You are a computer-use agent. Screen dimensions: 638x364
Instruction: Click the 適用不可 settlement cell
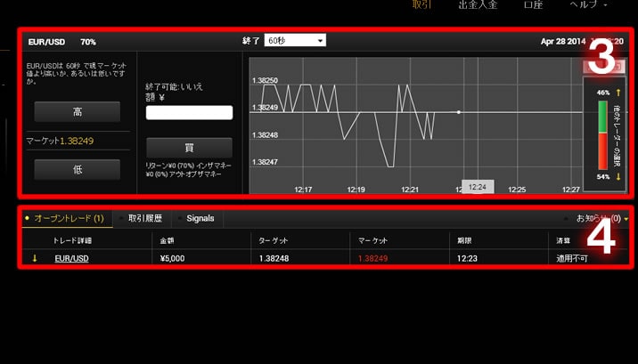572,258
